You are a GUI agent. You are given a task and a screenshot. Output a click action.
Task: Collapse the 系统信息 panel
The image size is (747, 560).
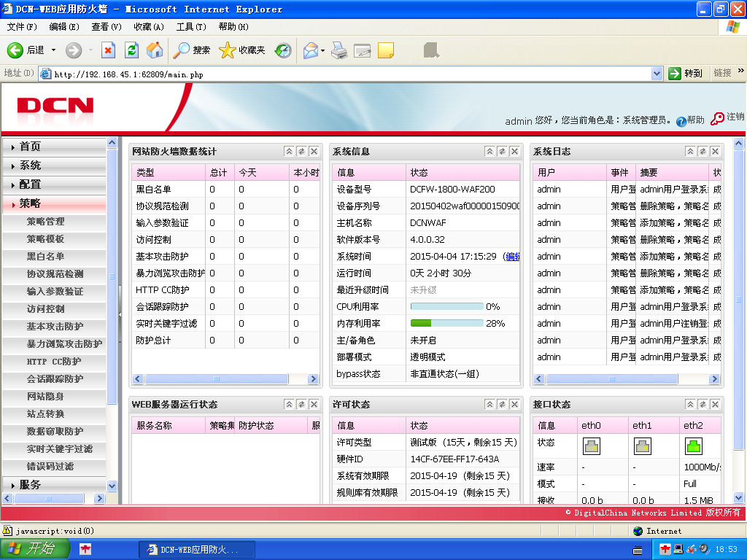(x=489, y=152)
